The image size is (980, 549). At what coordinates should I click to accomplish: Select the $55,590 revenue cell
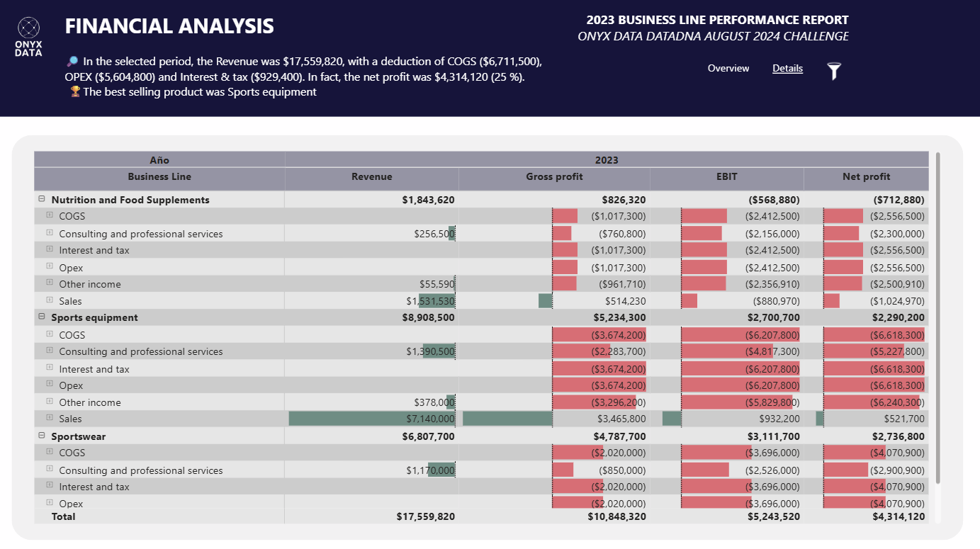tap(372, 284)
